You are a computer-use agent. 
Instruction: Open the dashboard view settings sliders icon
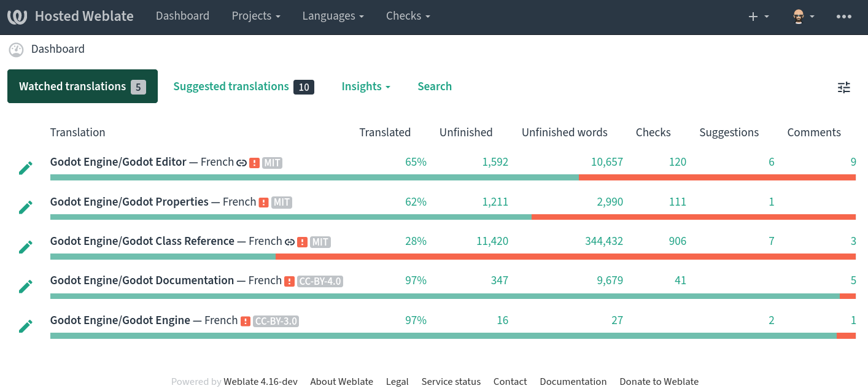pos(844,87)
